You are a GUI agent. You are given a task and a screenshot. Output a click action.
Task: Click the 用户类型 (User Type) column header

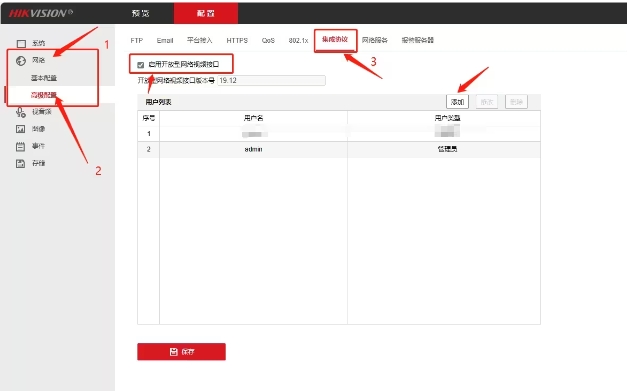[447, 118]
